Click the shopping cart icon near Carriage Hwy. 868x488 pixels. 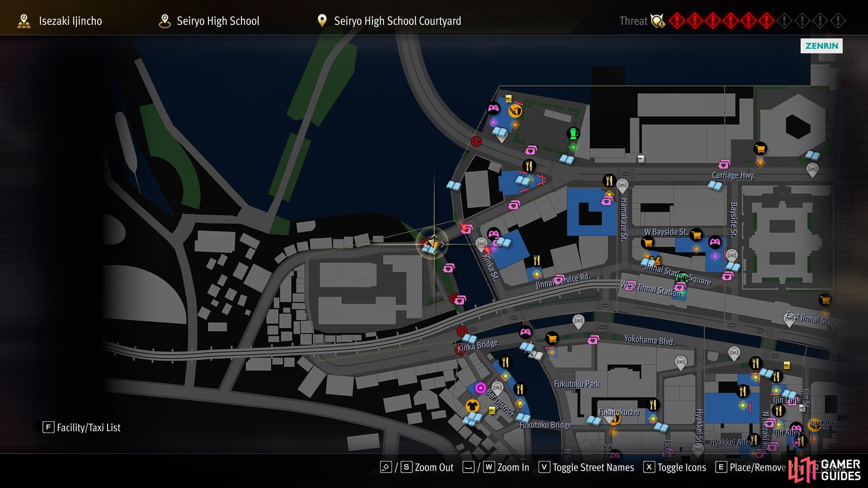point(760,149)
